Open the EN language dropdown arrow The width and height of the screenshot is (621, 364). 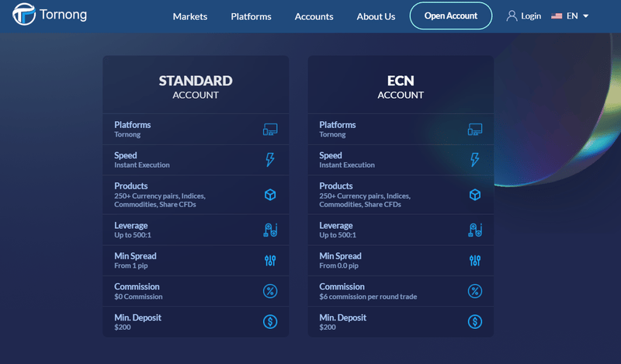coord(586,16)
